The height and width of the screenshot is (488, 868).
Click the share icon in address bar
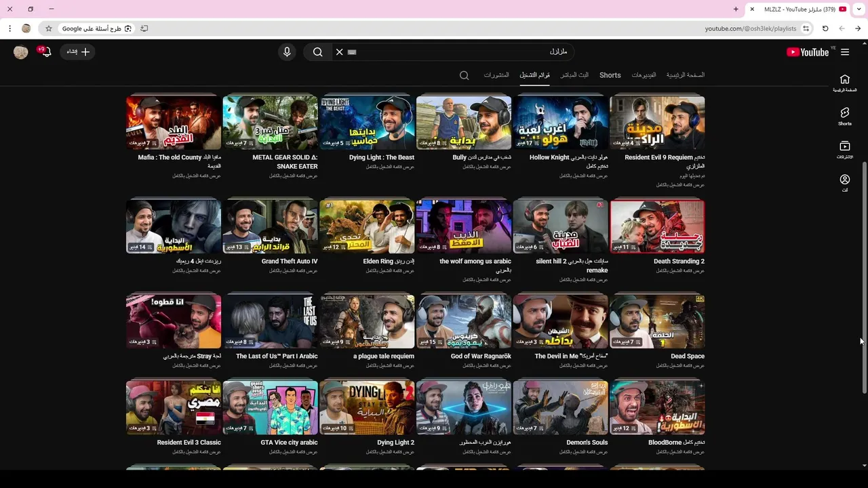click(144, 28)
